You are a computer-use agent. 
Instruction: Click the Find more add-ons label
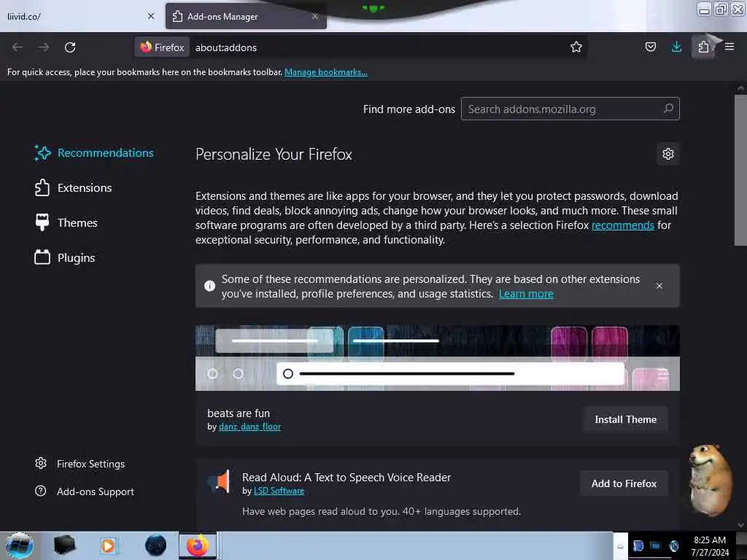409,109
